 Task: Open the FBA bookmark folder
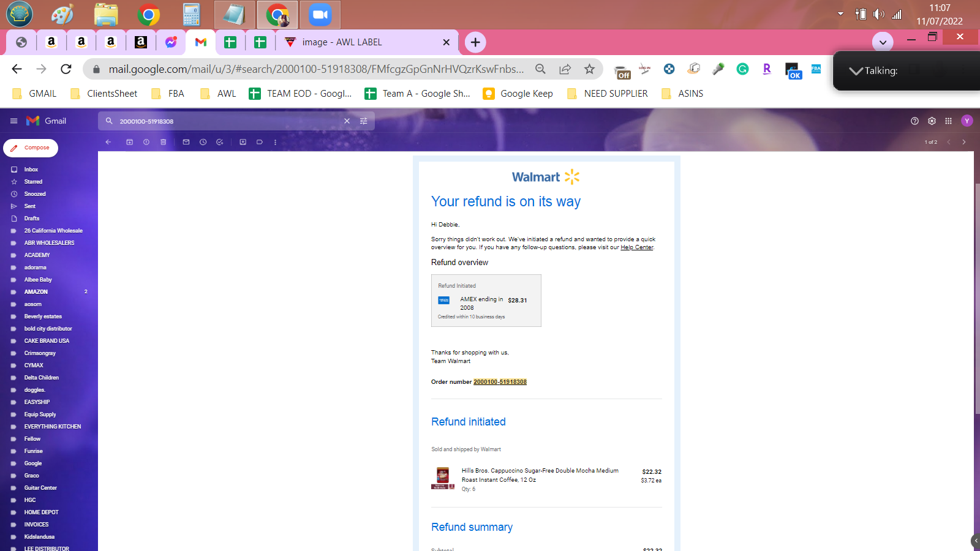pyautogui.click(x=167, y=94)
